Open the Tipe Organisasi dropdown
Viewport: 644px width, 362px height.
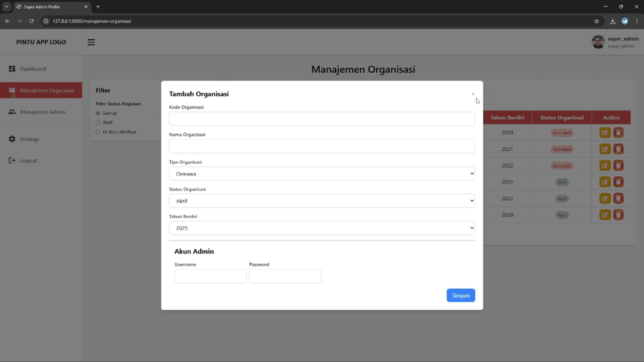322,174
